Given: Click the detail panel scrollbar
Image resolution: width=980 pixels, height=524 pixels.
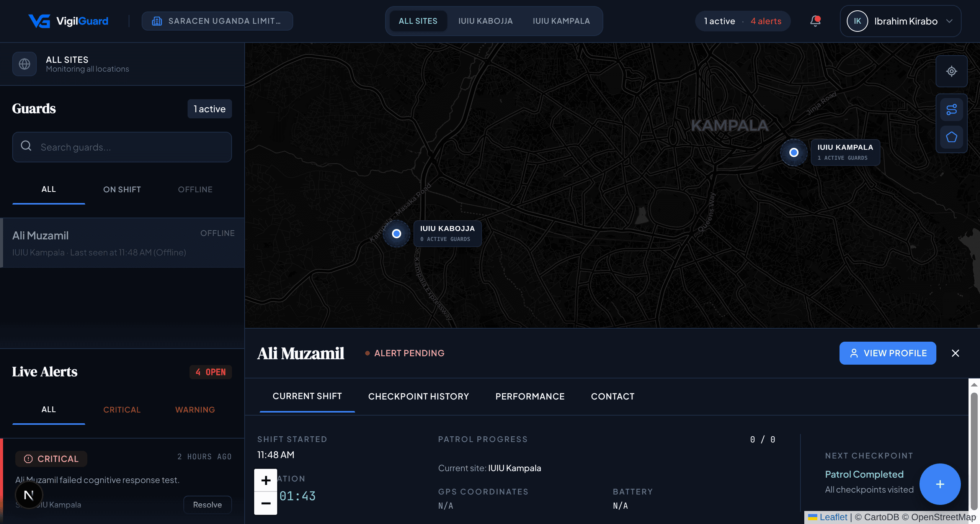Looking at the screenshot, I should pyautogui.click(x=974, y=451).
